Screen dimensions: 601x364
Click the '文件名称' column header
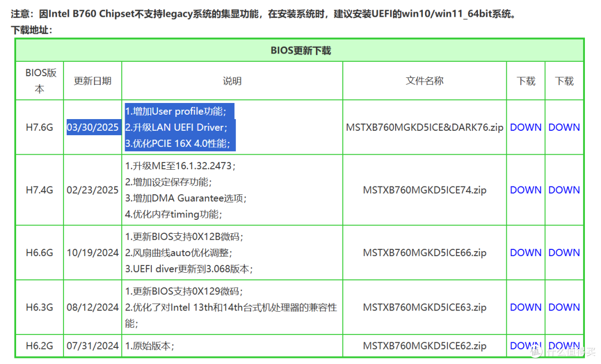point(424,81)
